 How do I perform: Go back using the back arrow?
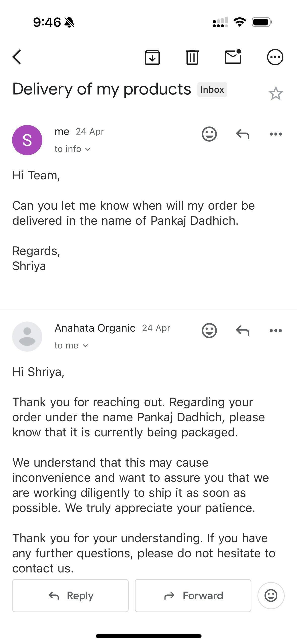click(17, 57)
